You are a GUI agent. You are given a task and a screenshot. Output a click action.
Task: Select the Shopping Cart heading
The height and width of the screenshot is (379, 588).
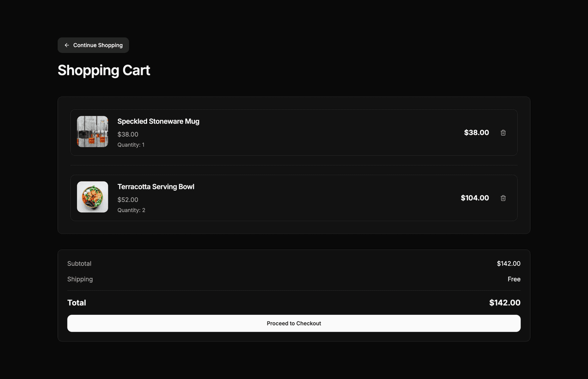pos(103,70)
